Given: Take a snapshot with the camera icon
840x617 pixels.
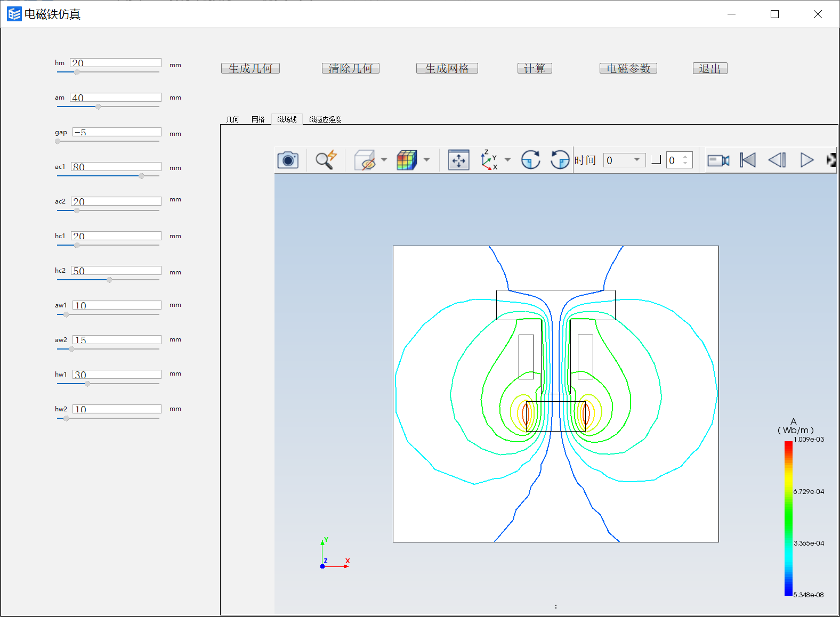Looking at the screenshot, I should 288,160.
